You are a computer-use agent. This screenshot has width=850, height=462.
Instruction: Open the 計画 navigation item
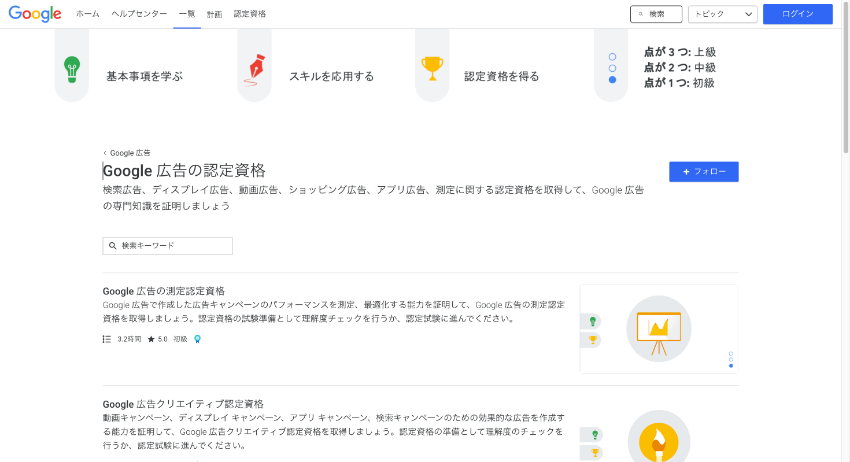pos(215,14)
